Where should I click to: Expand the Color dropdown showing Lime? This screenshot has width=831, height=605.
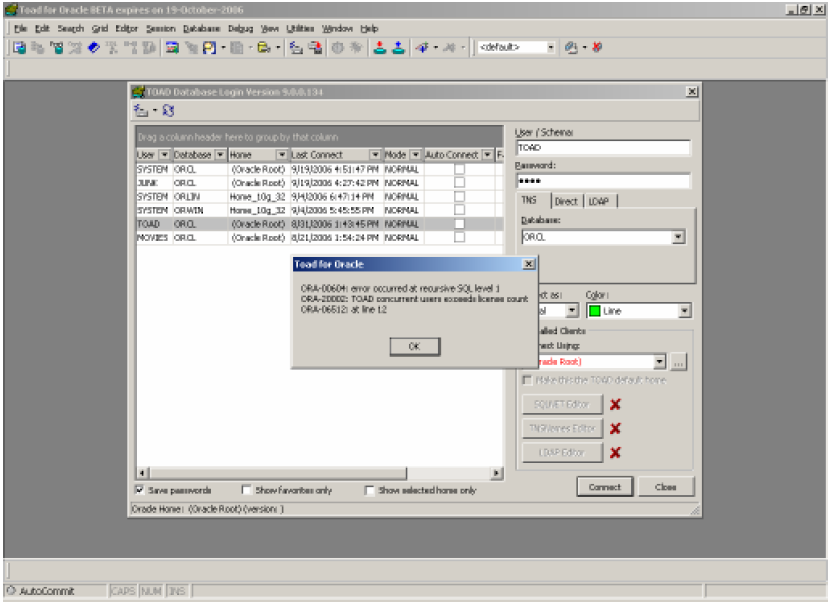coord(685,311)
